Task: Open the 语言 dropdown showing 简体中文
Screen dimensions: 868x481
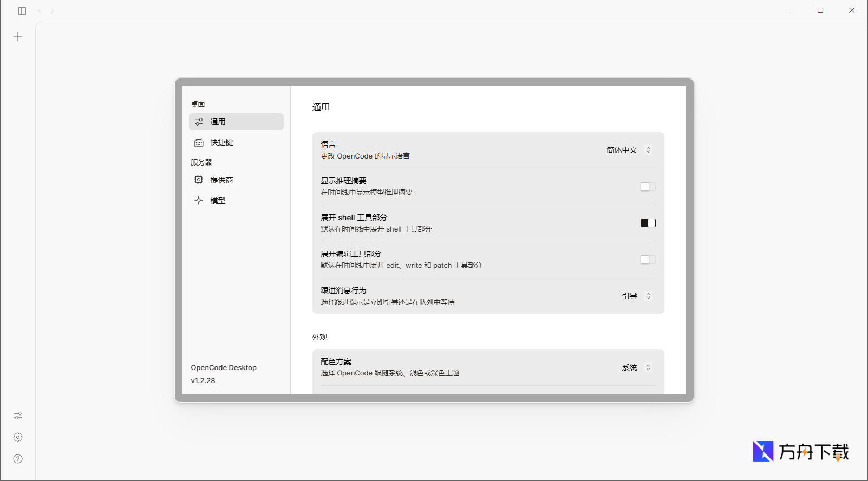Action: [x=629, y=150]
